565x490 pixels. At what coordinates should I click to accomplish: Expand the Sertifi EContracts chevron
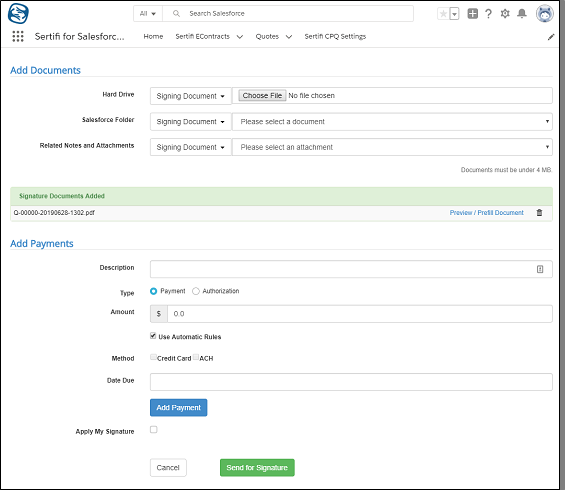(x=240, y=37)
